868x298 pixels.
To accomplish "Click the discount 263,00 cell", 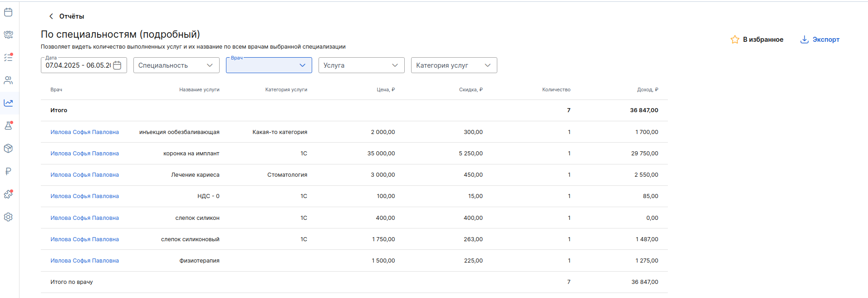I will pos(473,239).
